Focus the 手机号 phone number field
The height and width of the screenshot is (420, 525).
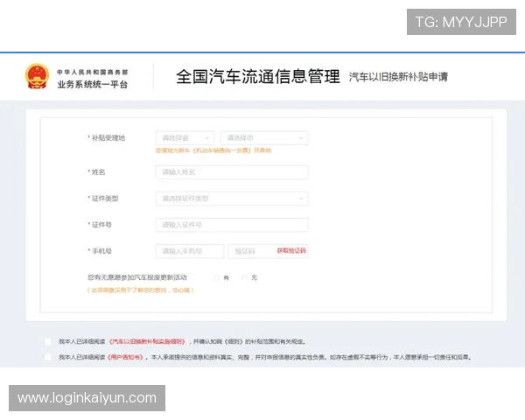coord(190,251)
